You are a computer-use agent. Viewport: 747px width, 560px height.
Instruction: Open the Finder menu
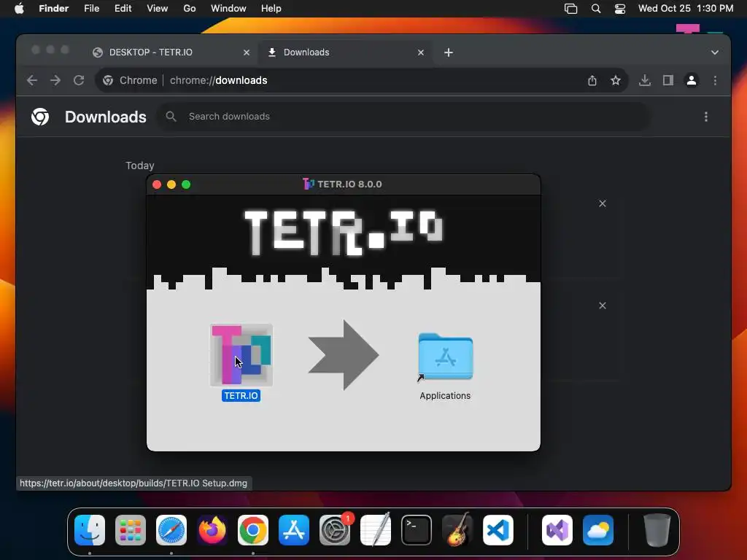tap(54, 9)
